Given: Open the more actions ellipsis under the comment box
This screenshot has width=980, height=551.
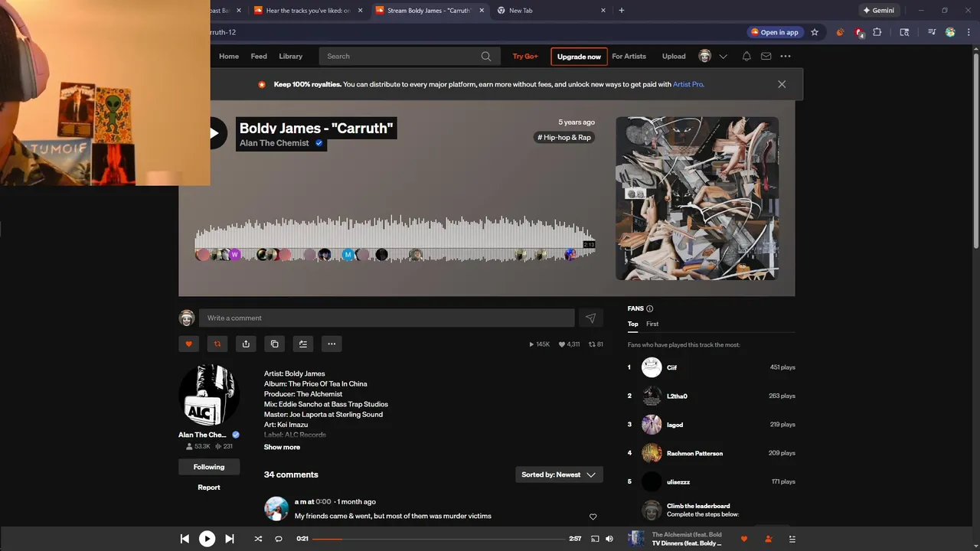Looking at the screenshot, I should (332, 344).
